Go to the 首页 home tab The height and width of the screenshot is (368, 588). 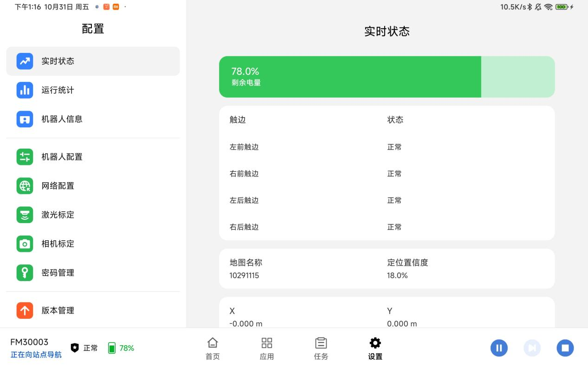[x=213, y=348]
